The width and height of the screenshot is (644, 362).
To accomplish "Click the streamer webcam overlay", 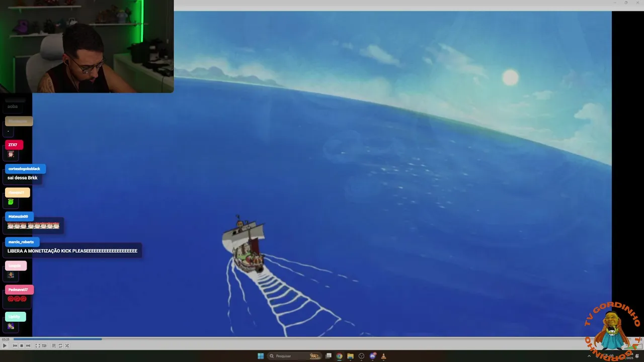I will [87, 46].
